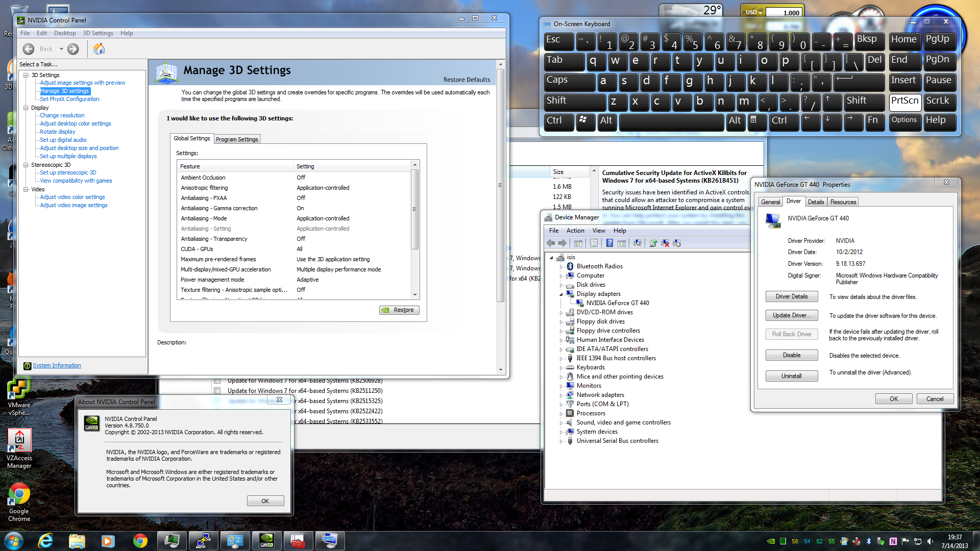The image size is (980, 551).
Task: Click Set PhysX Configuration link
Action: pyautogui.click(x=69, y=99)
